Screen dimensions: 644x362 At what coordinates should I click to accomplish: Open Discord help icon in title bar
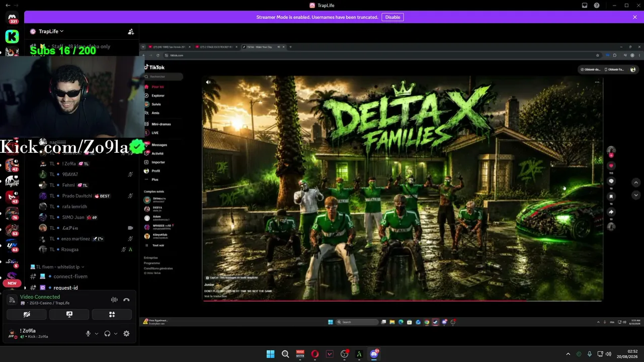(x=597, y=6)
